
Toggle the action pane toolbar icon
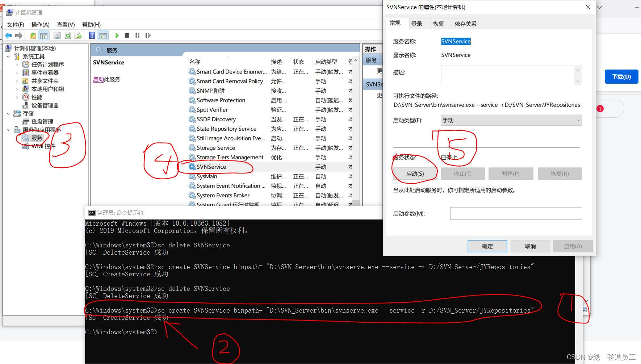pyautogui.click(x=102, y=35)
